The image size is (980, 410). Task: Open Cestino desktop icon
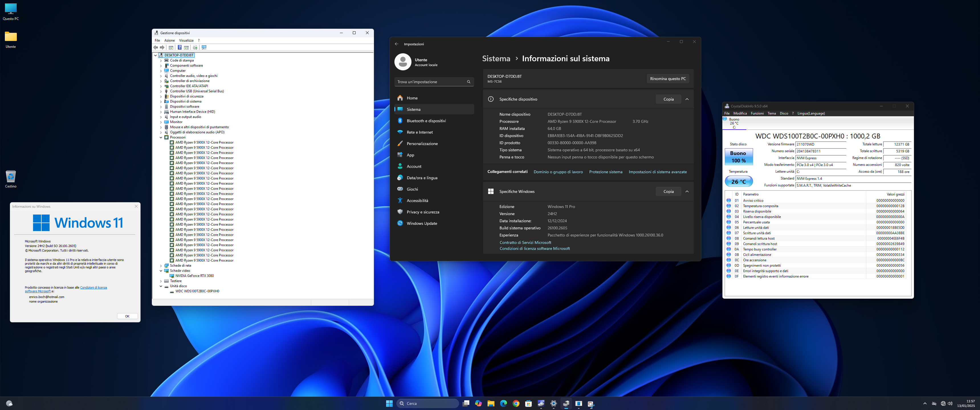pyautogui.click(x=11, y=179)
